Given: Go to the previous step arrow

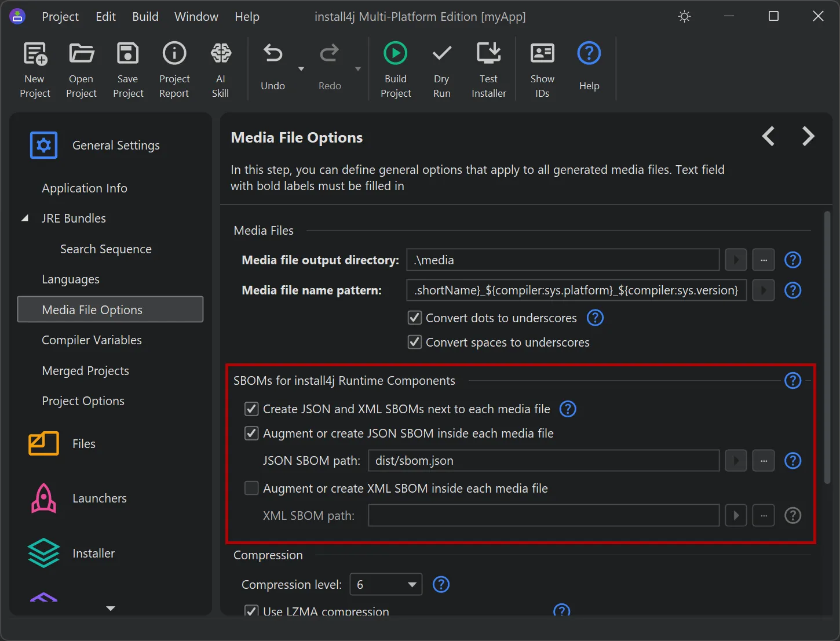Looking at the screenshot, I should pos(768,136).
